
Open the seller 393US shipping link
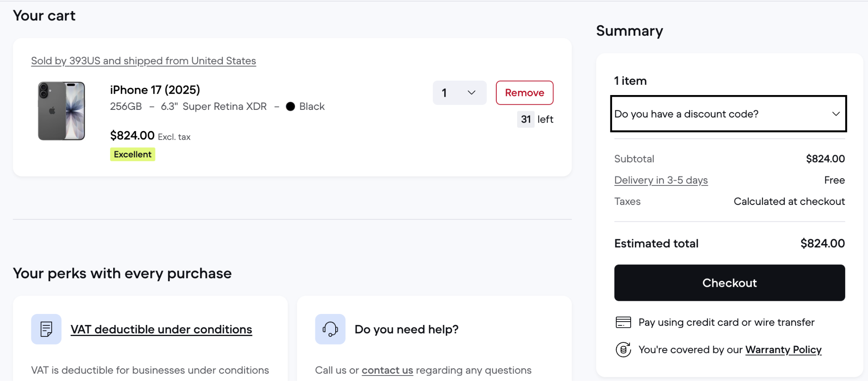tap(143, 61)
